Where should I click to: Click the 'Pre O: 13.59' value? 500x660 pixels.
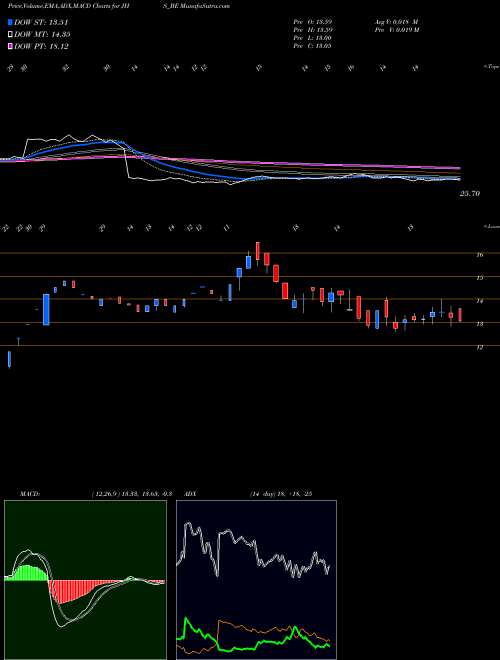pyautogui.click(x=312, y=22)
